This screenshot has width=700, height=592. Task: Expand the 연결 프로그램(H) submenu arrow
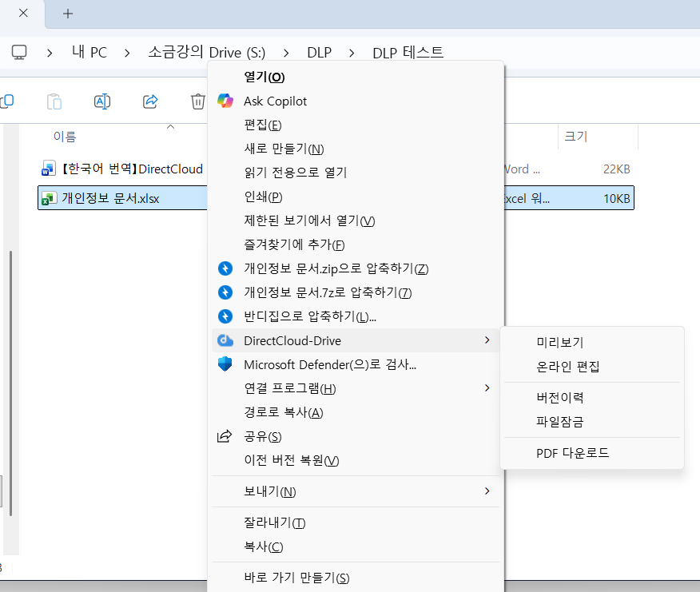[487, 388]
